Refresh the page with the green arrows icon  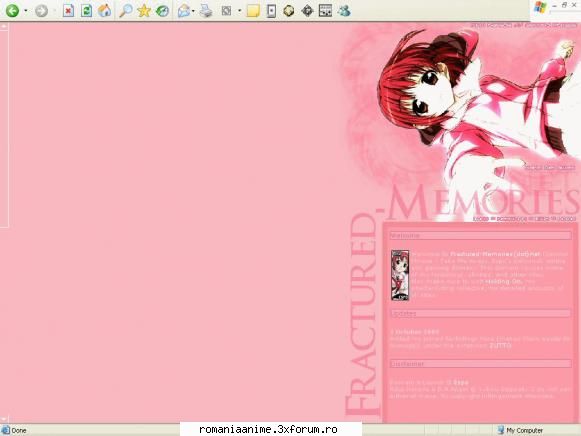[x=86, y=11]
